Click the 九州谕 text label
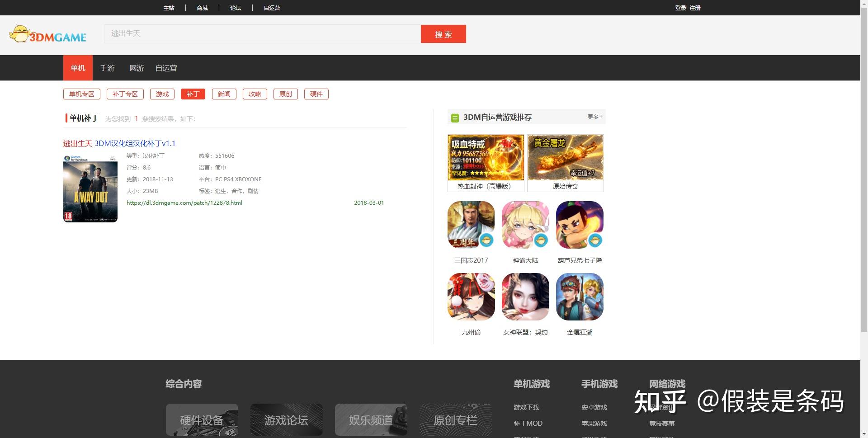The height and width of the screenshot is (438, 868). click(471, 332)
